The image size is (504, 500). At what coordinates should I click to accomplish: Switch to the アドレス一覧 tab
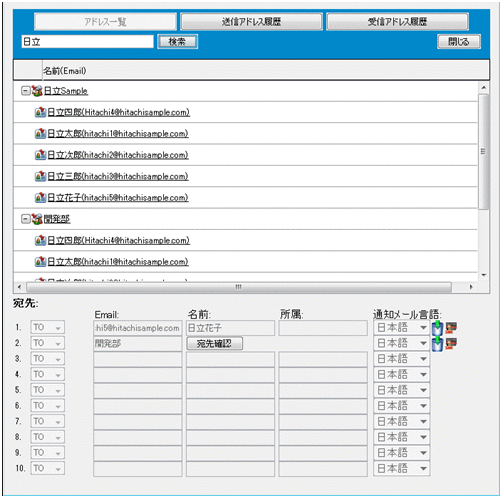pyautogui.click(x=105, y=22)
